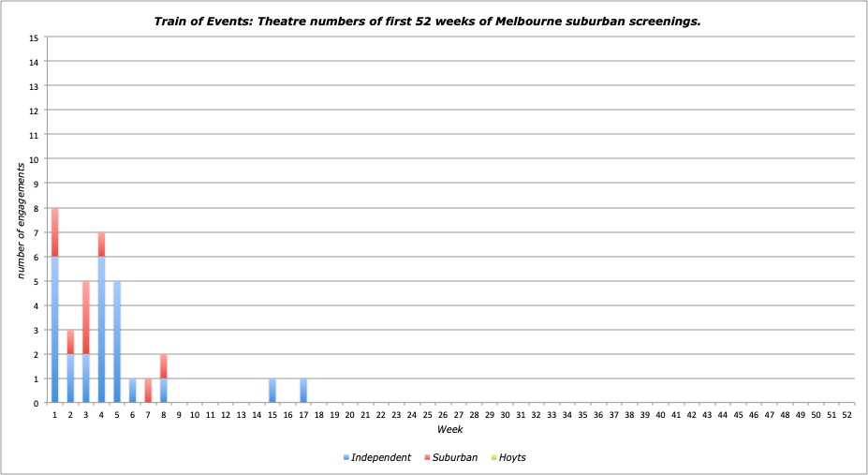The image size is (868, 475).
Task: Click the week 52 axis label
Action: click(846, 413)
